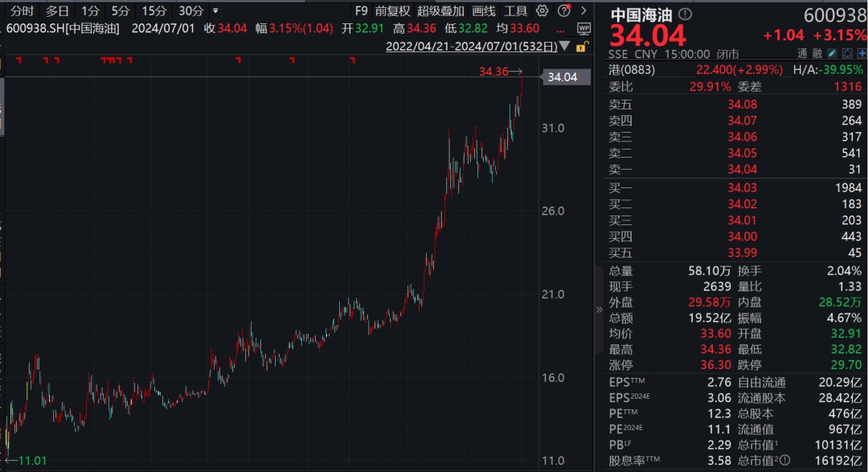Click the 融 margin tag
The height and width of the screenshot is (472, 868).
pos(817,53)
